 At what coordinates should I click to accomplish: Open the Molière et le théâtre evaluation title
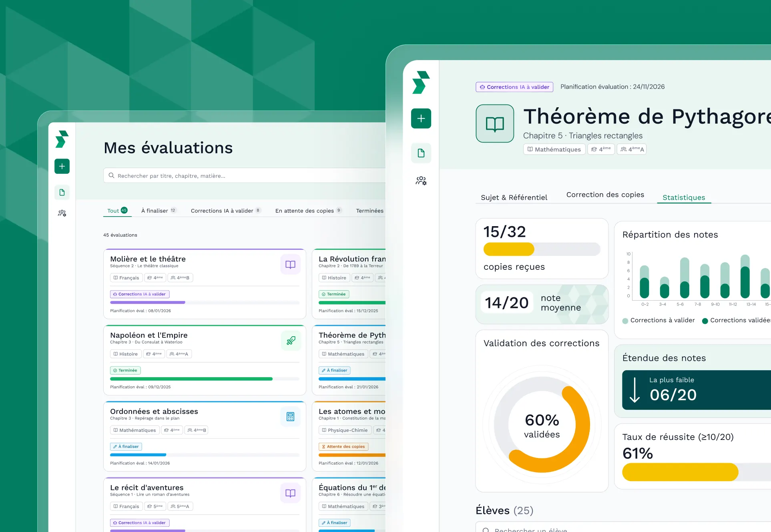148,259
